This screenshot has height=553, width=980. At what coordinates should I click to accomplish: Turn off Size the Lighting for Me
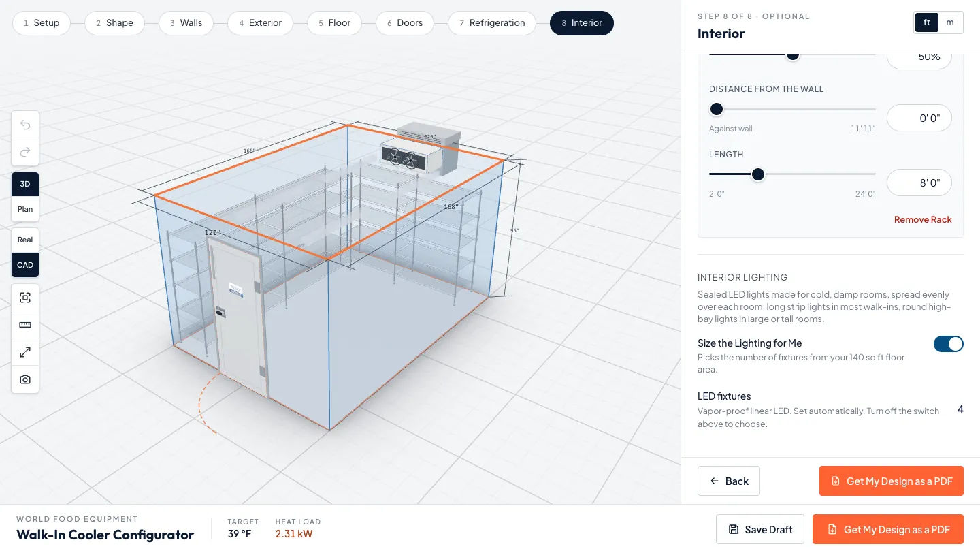point(949,344)
